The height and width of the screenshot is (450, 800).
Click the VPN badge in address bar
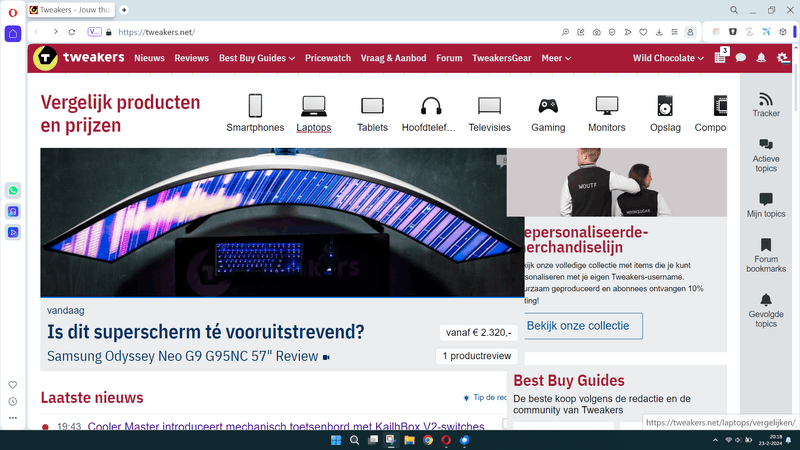click(x=94, y=32)
